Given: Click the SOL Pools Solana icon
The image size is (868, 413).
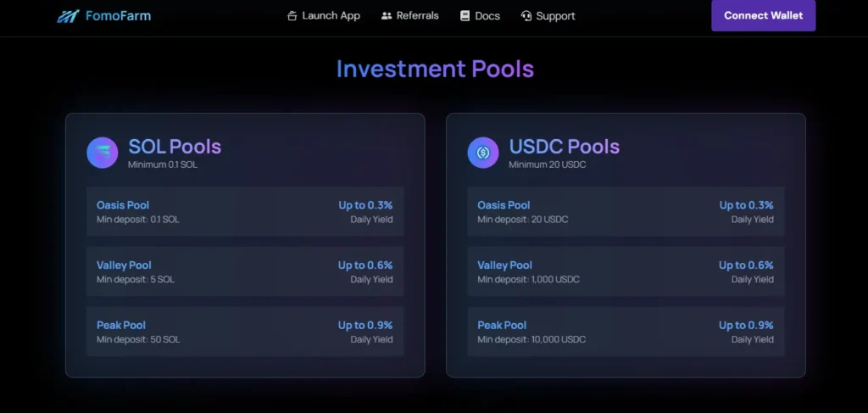Looking at the screenshot, I should click(x=103, y=153).
